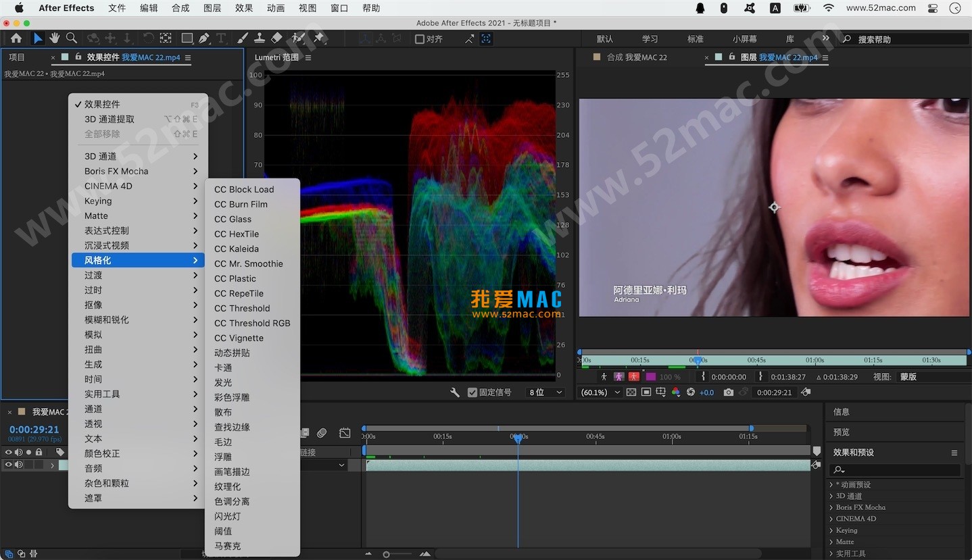Select the Zoom magnifier tool

(x=72, y=39)
